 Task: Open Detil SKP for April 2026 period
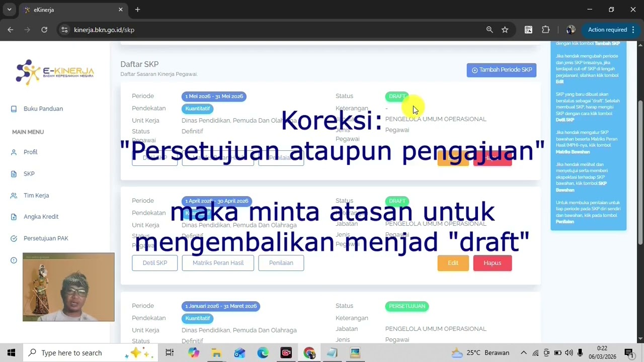point(154,263)
